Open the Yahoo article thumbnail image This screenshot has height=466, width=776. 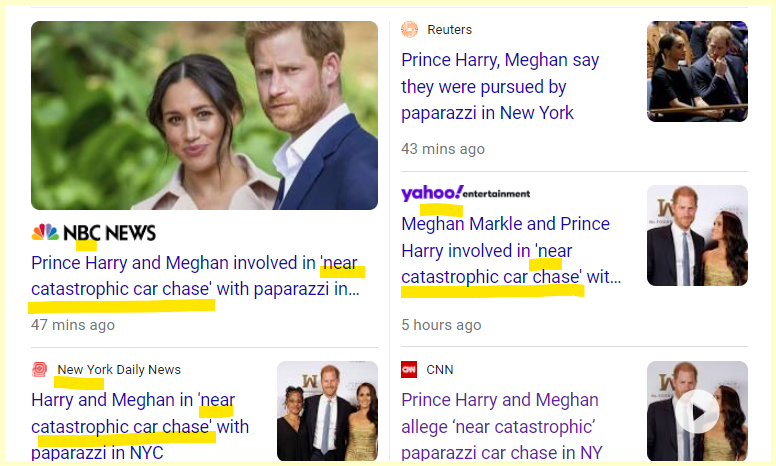pos(697,235)
